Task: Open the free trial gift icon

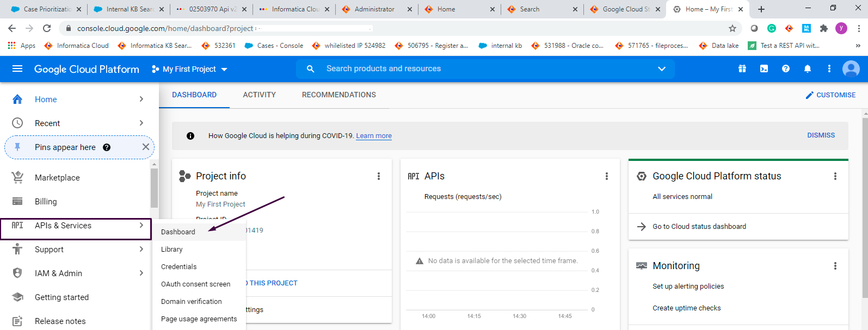Action: [742, 69]
